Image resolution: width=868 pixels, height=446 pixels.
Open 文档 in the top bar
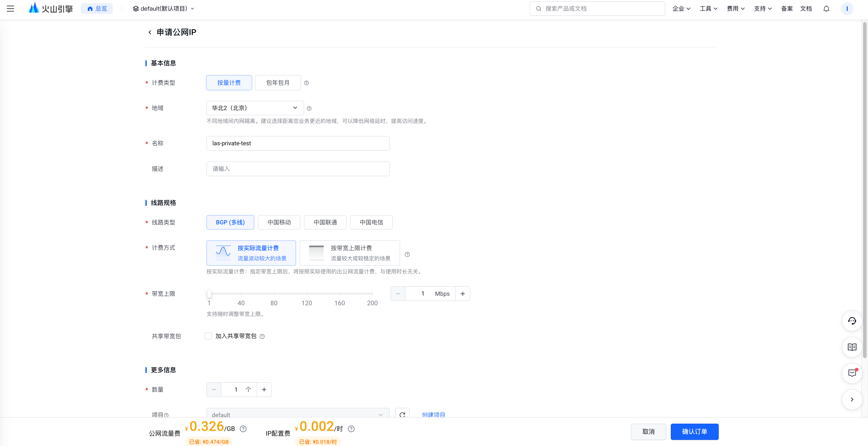tap(806, 9)
